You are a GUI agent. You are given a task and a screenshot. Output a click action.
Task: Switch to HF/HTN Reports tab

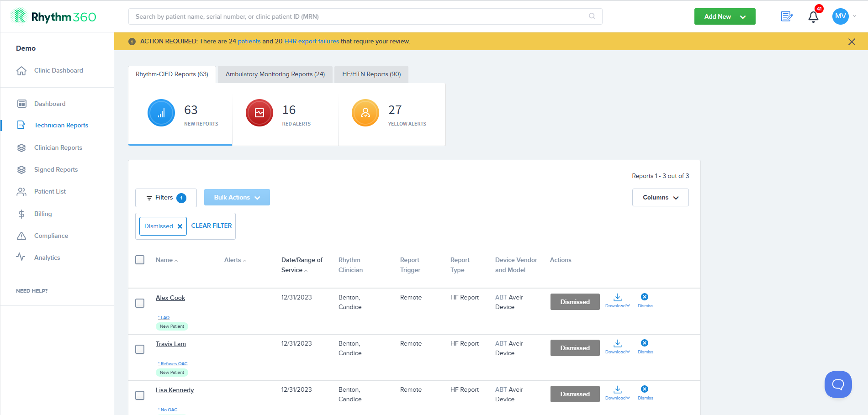pyautogui.click(x=371, y=74)
